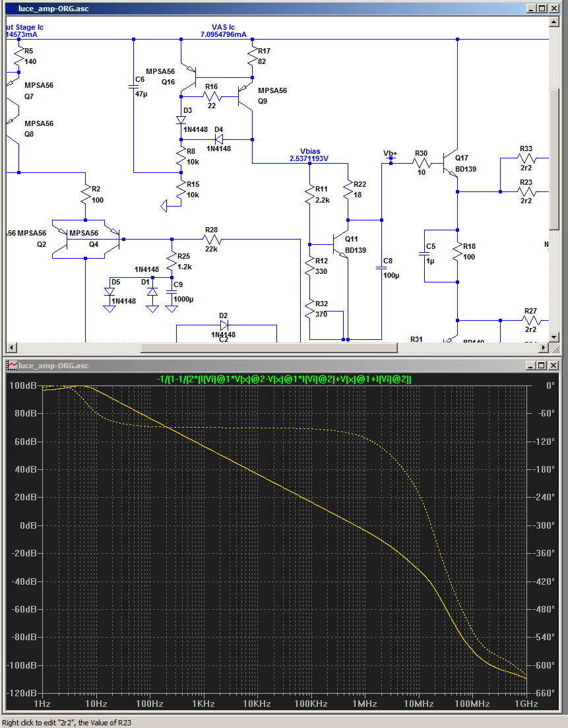Viewport: 568px width, 728px height.
Task: Select capacitor C9 symbol
Action: (x=172, y=292)
